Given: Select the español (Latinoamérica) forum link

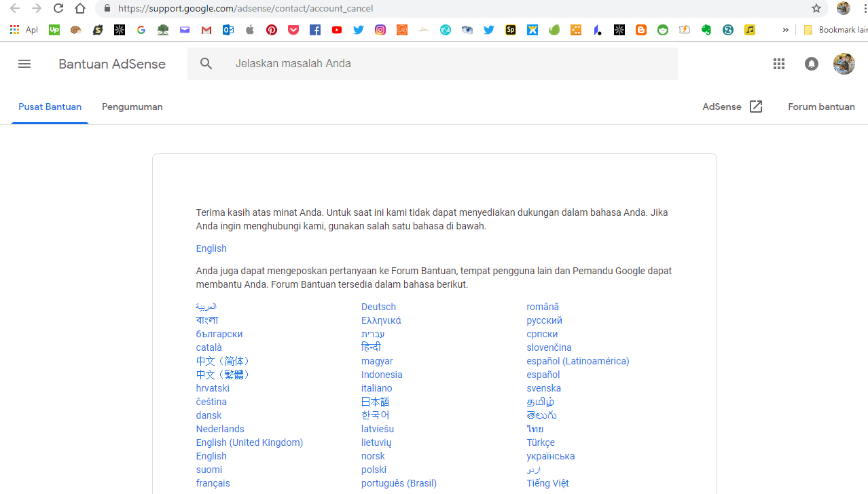Looking at the screenshot, I should pyautogui.click(x=578, y=361).
